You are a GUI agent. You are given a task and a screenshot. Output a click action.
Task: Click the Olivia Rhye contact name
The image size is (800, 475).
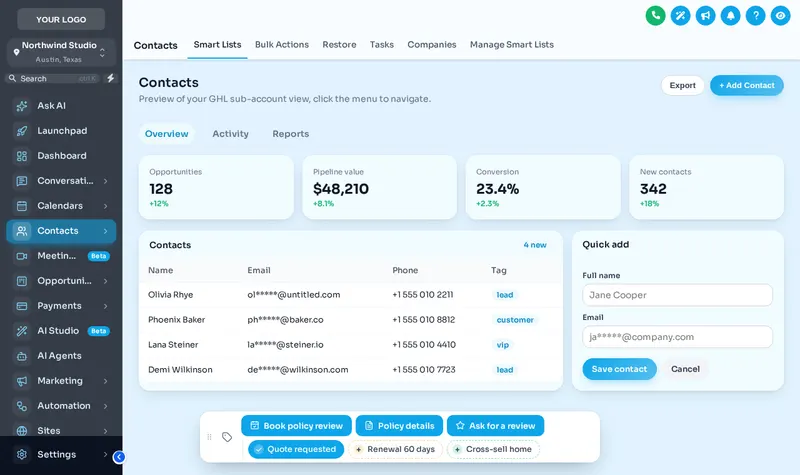(170, 295)
